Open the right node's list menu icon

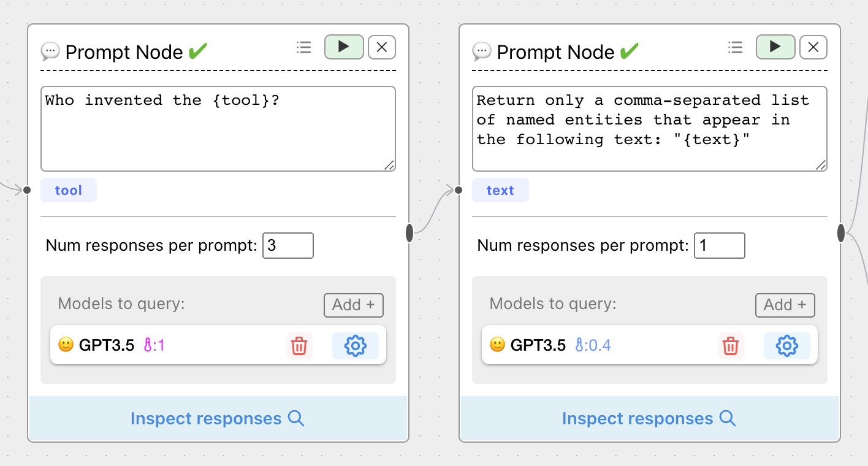(735, 47)
